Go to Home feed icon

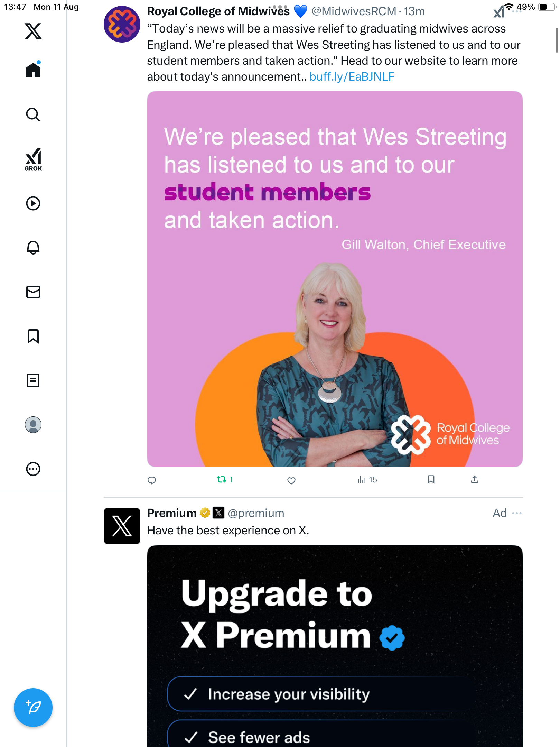(33, 70)
